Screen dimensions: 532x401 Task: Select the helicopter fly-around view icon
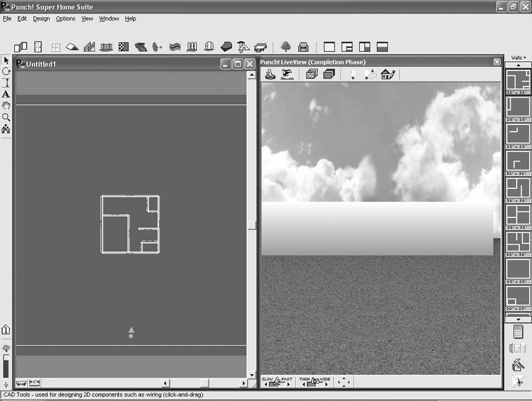coord(287,74)
